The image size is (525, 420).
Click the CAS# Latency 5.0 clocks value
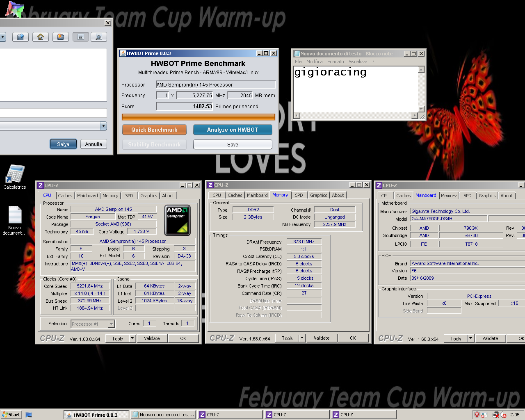pos(304,256)
